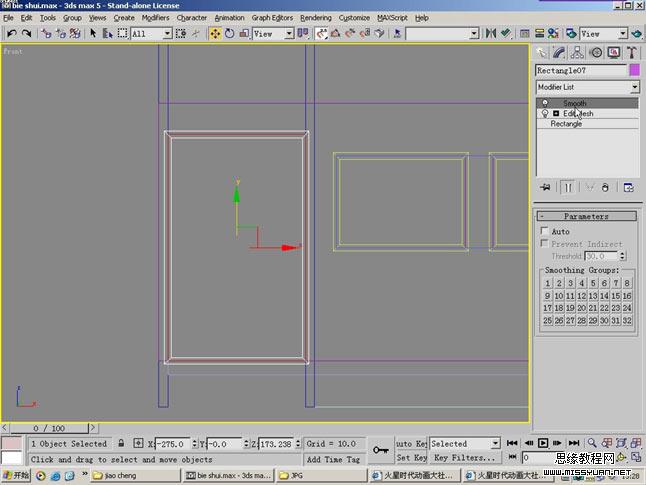Screen dimensions: 646x485
Task: Open the Create command panel tab
Action: pyautogui.click(x=541, y=52)
